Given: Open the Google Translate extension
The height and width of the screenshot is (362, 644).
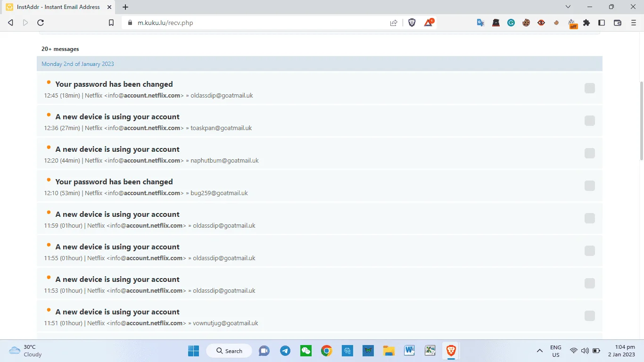Looking at the screenshot, I should pyautogui.click(x=480, y=23).
